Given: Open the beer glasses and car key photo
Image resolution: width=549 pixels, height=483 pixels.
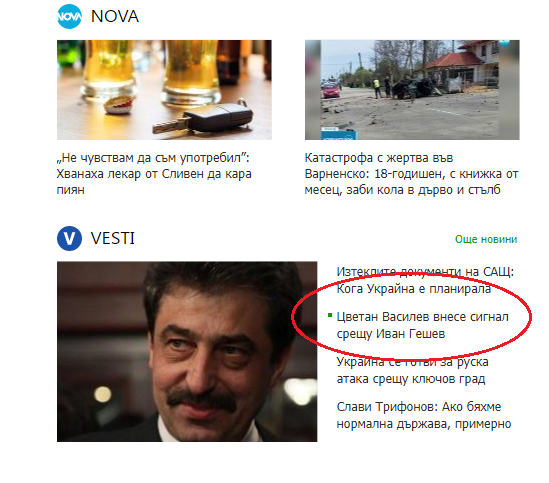Looking at the screenshot, I should click(164, 90).
